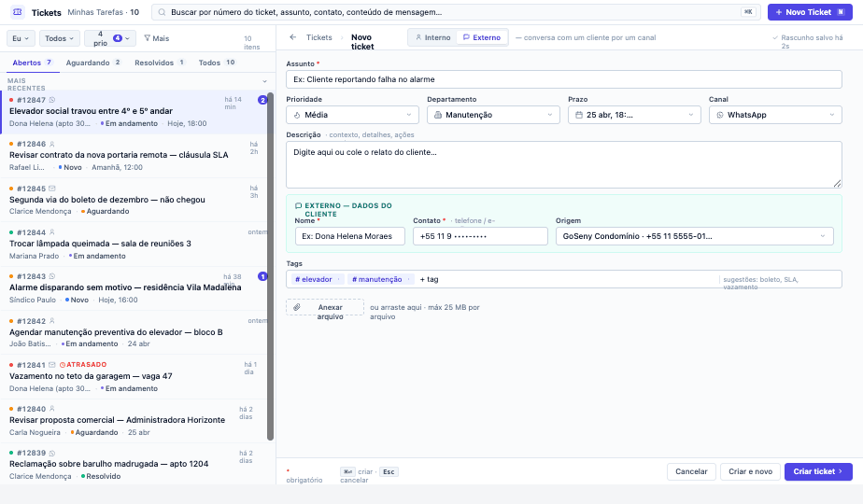Open ticket Reclamação sobre barulho madrugada
This screenshot has height=504, width=863.
(x=134, y=465)
